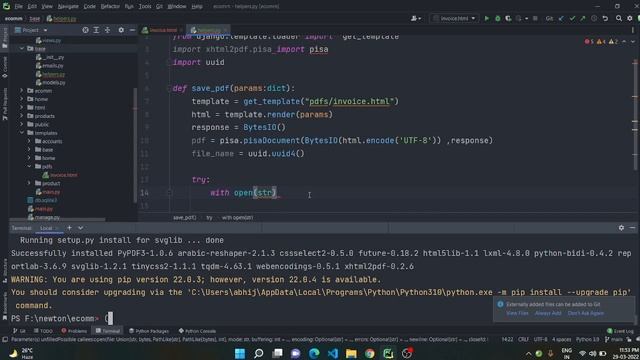Screen dimensions: 640x360
Task: Click the terminal command prompt input
Action: coord(109,318)
